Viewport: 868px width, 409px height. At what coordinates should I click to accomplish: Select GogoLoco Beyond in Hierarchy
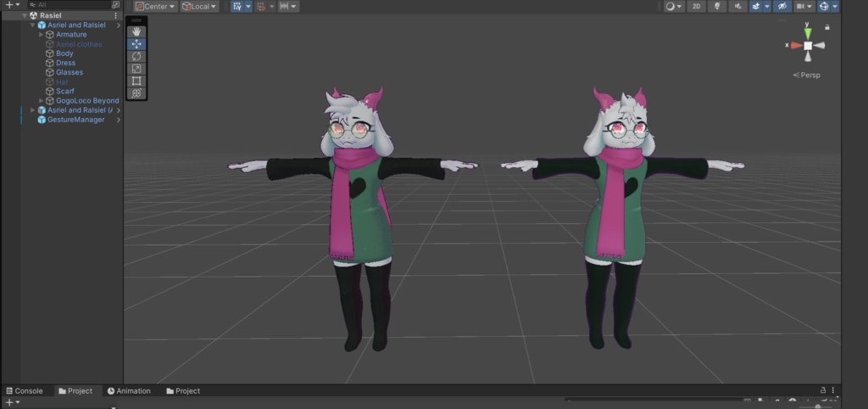pos(87,101)
